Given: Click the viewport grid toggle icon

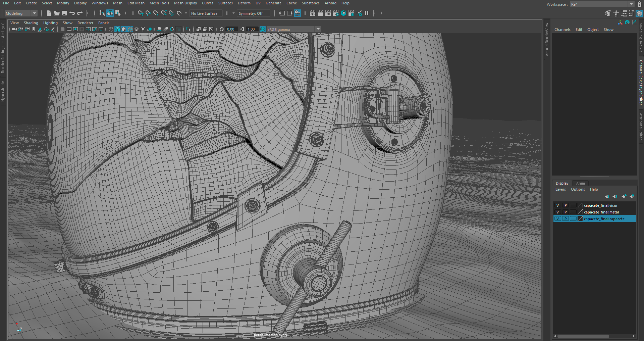Looking at the screenshot, I should 63,29.
